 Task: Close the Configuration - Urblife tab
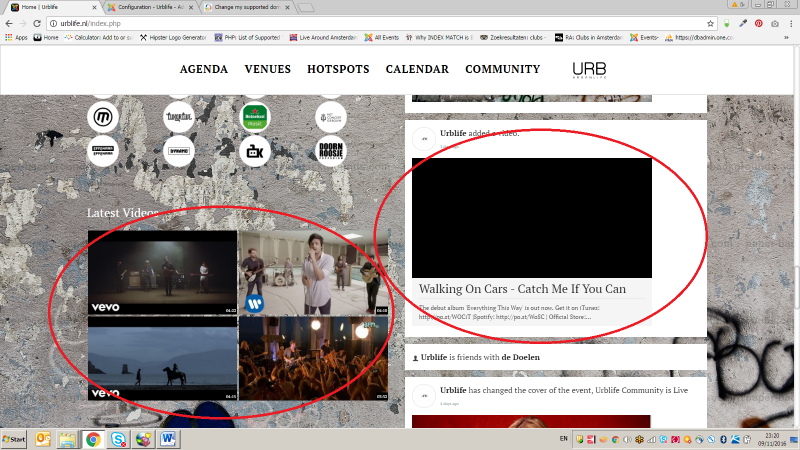coord(191,7)
